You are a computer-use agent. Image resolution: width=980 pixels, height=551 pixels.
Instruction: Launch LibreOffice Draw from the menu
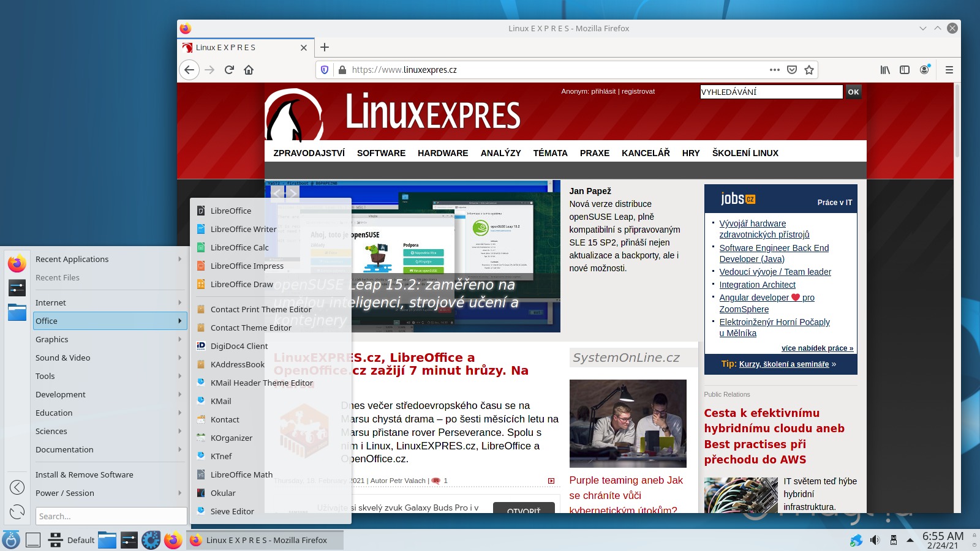[x=271, y=284]
